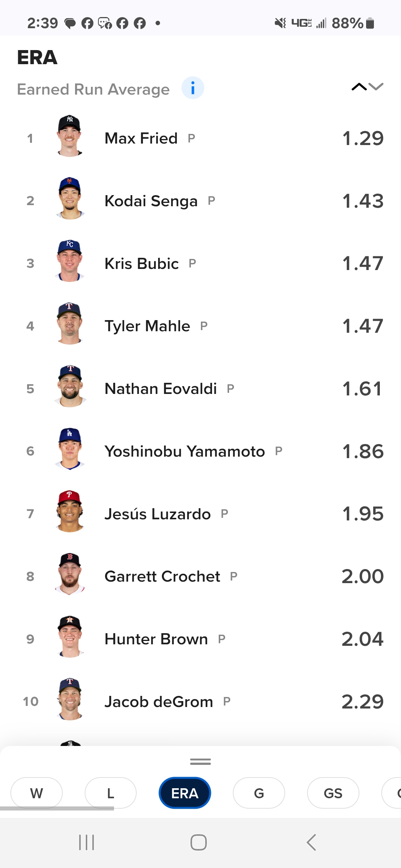Select the L stat filter
Image resolution: width=401 pixels, height=868 pixels.
tap(111, 793)
